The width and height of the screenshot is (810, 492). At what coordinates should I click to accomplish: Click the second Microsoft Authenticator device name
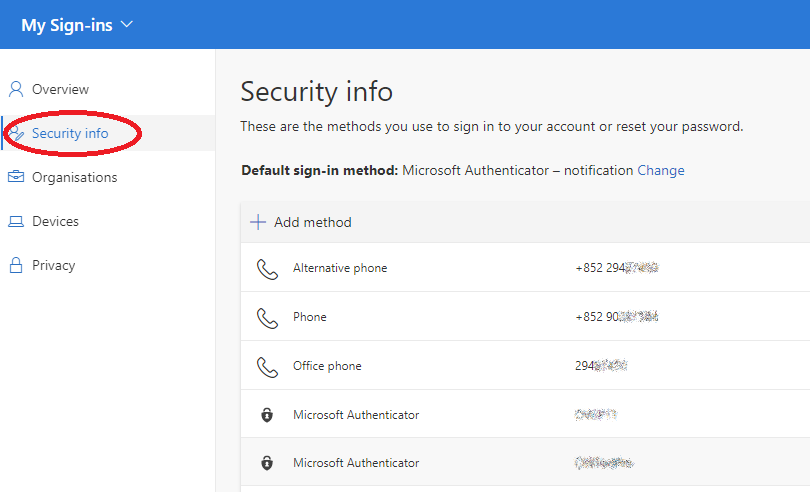point(604,463)
